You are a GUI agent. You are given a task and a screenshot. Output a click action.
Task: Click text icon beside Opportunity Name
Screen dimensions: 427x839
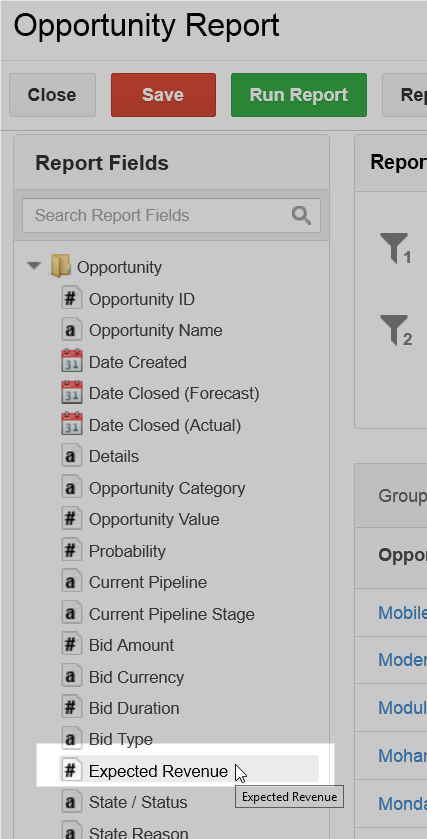point(71,330)
